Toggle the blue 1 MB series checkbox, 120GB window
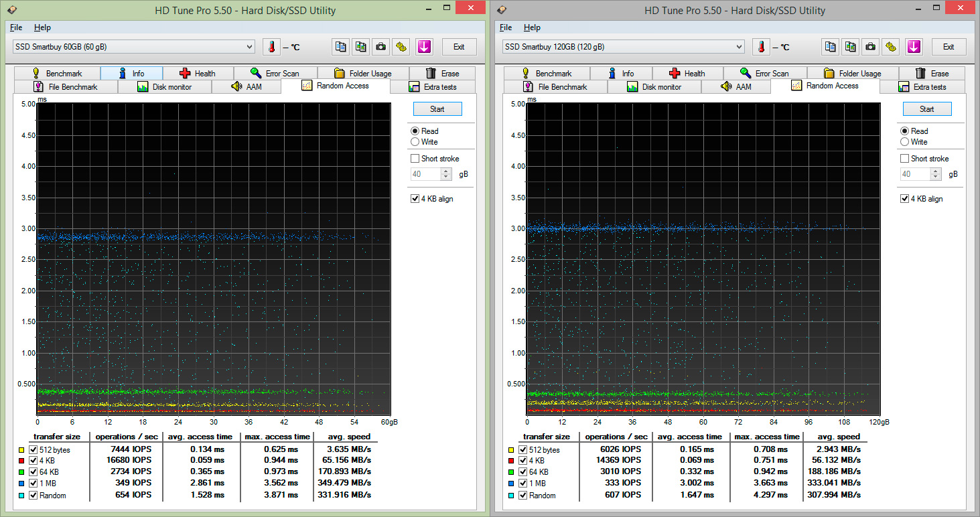 [522, 484]
